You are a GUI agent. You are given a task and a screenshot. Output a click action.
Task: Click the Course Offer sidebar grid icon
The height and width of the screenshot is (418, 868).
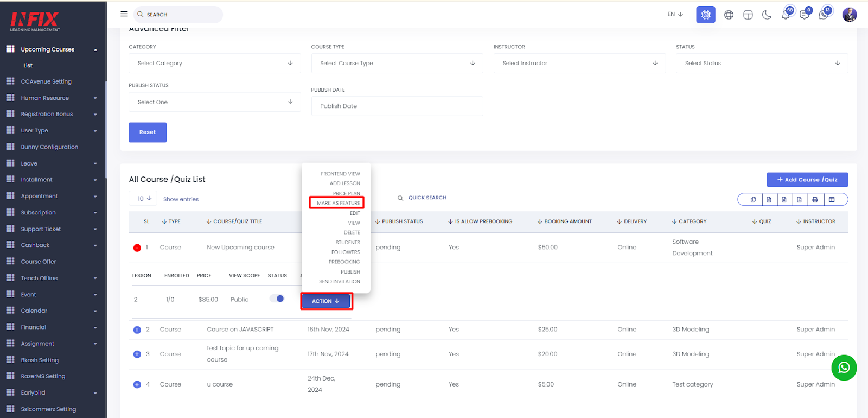pyautogui.click(x=10, y=261)
